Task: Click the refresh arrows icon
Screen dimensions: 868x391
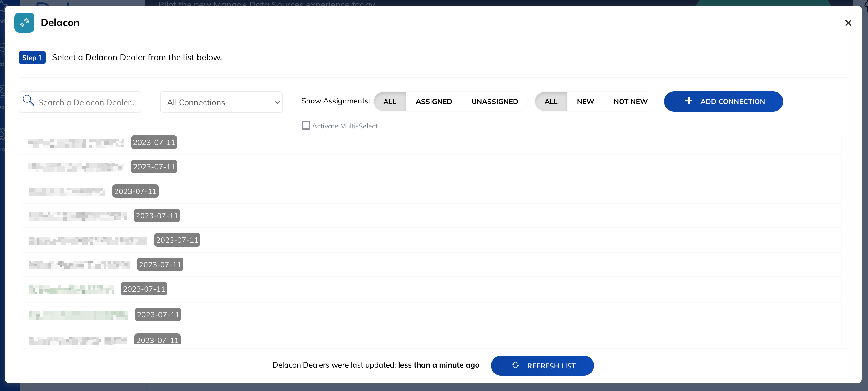Action: click(515, 365)
